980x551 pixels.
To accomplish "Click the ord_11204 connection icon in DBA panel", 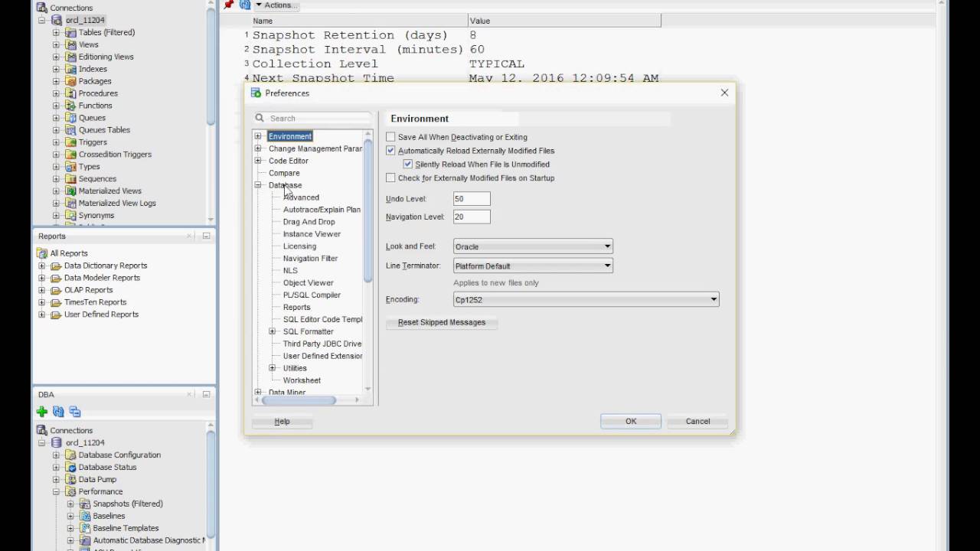I will coord(56,443).
